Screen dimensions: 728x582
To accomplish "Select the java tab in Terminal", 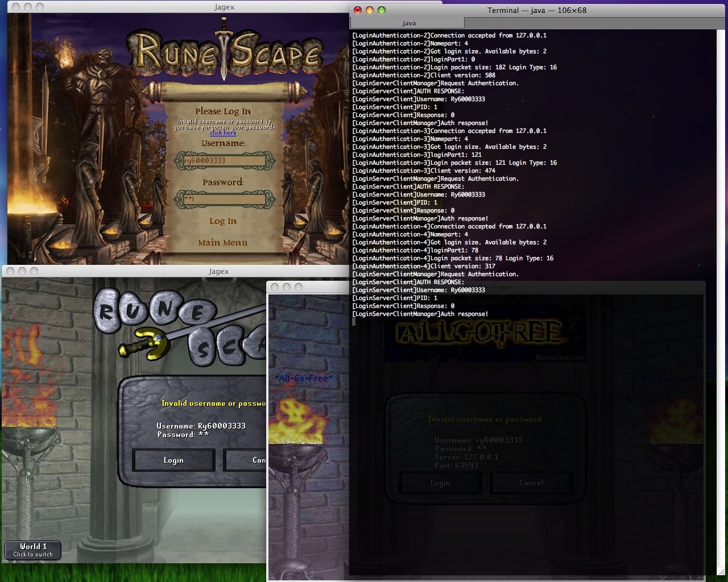I will [x=408, y=23].
